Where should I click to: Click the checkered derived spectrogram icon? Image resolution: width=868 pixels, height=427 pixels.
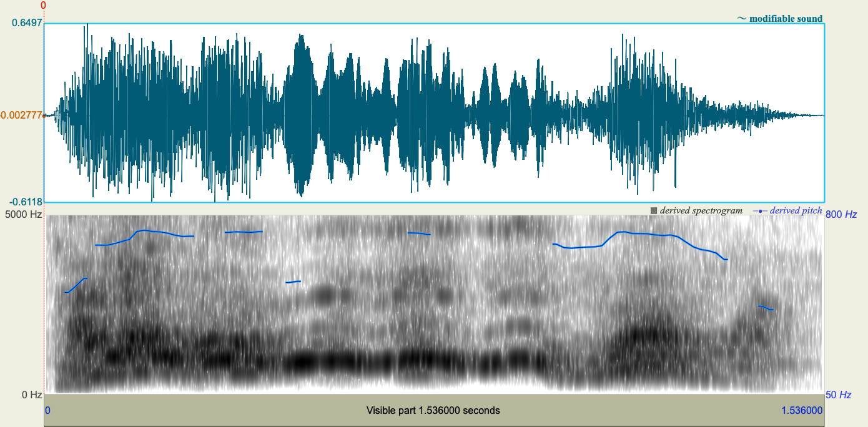(x=653, y=210)
